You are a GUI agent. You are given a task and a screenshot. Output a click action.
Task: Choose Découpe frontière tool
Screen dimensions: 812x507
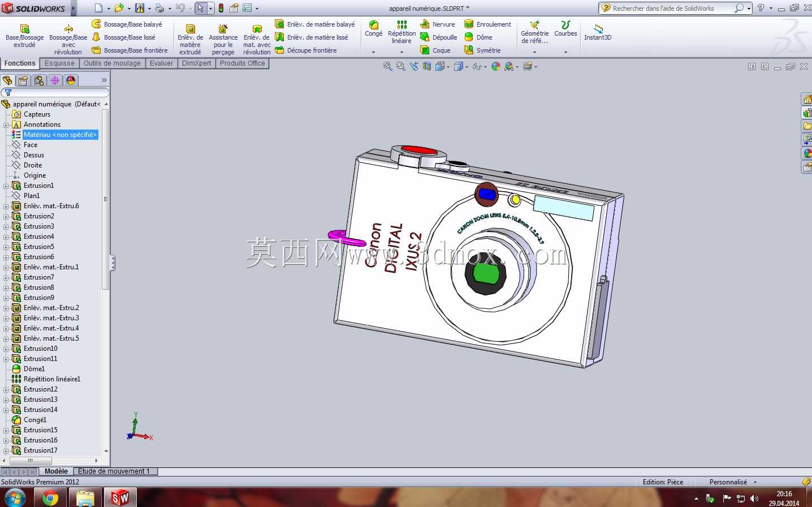pyautogui.click(x=306, y=50)
